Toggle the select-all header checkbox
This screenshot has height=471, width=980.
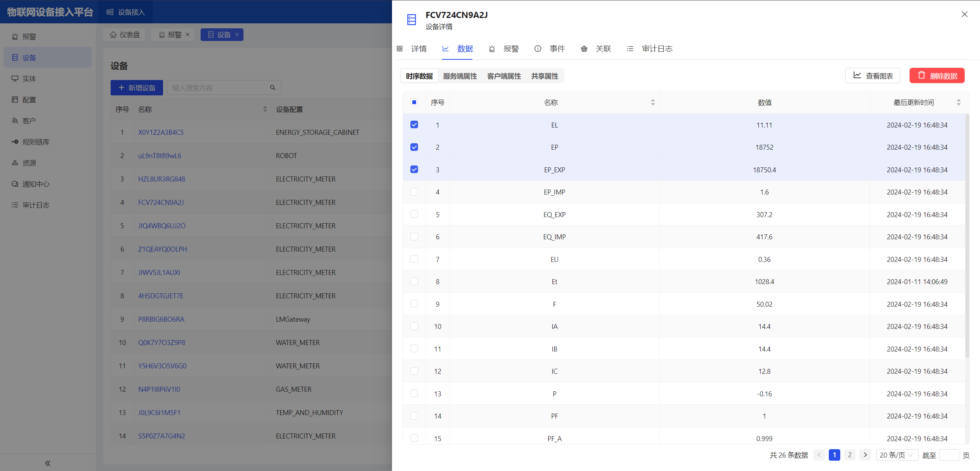point(414,102)
